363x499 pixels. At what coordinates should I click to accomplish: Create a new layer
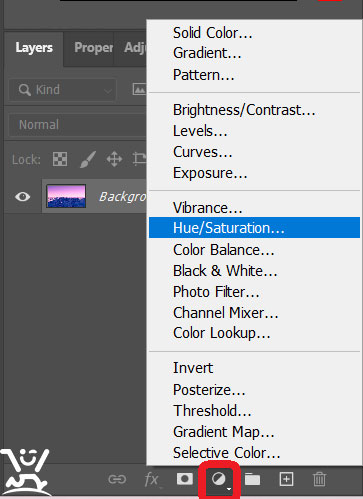click(286, 479)
